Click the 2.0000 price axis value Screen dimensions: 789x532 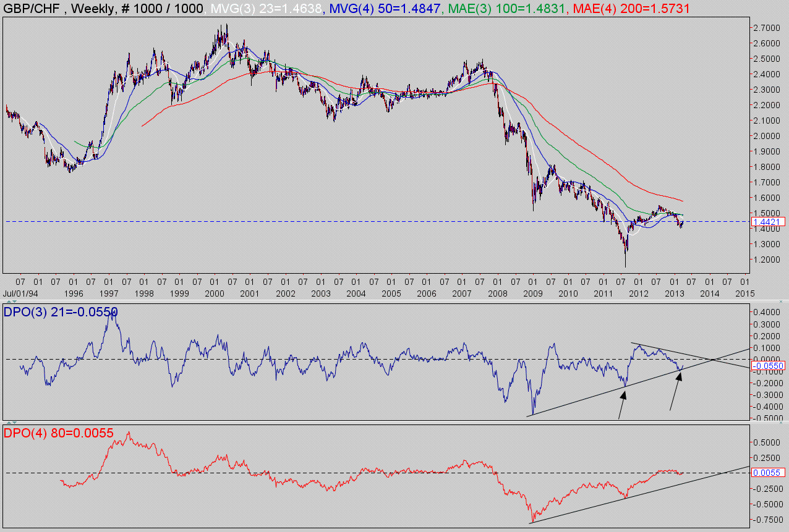(x=766, y=136)
